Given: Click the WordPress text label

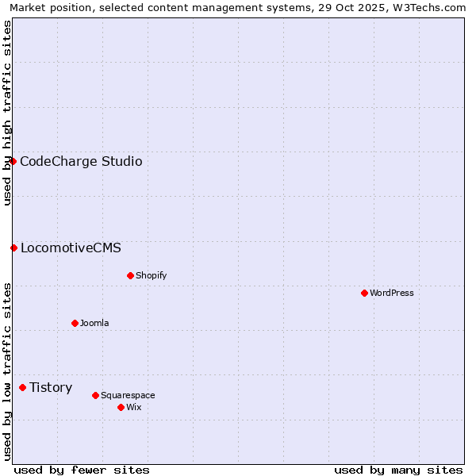Looking at the screenshot, I should pyautogui.click(x=391, y=294).
